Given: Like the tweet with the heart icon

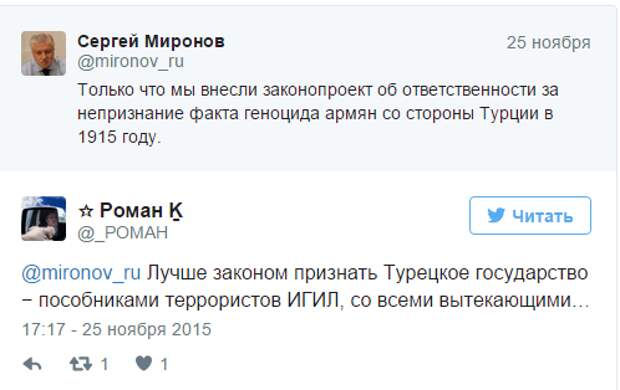Looking at the screenshot, I should [144, 363].
